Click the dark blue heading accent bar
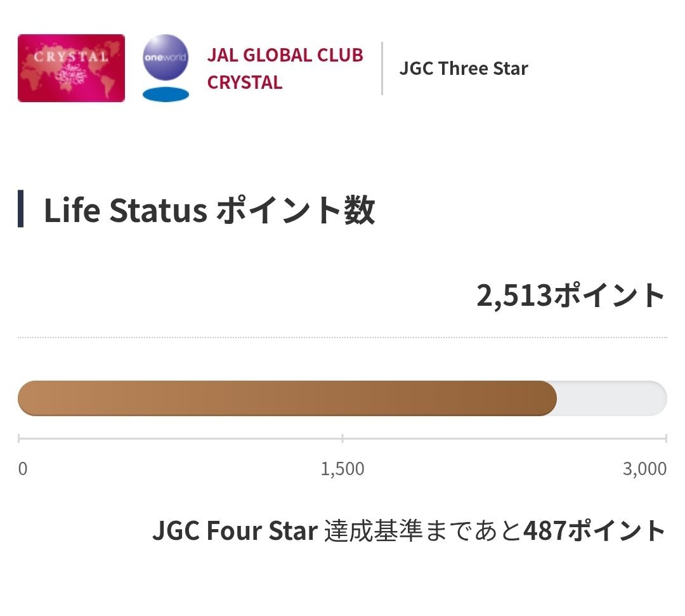 click(20, 209)
